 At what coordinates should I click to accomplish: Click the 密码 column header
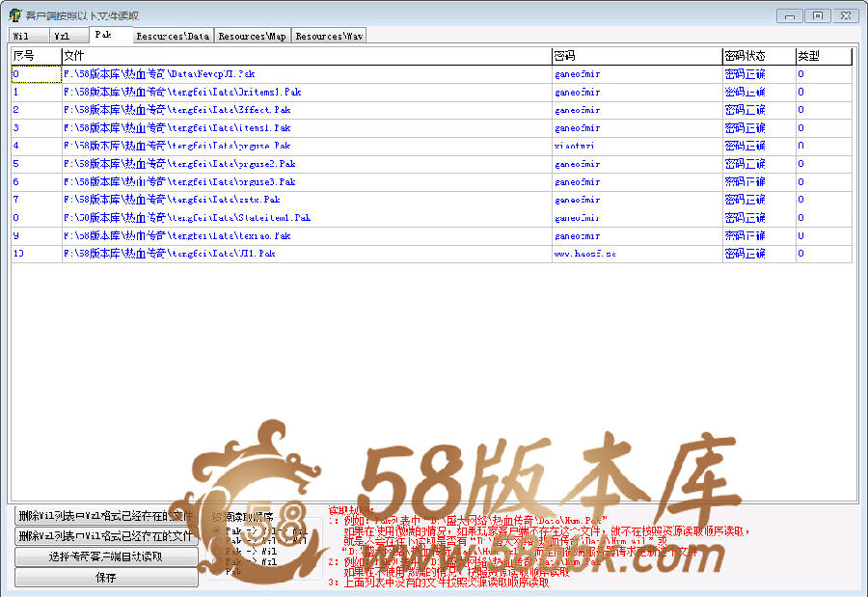637,56
